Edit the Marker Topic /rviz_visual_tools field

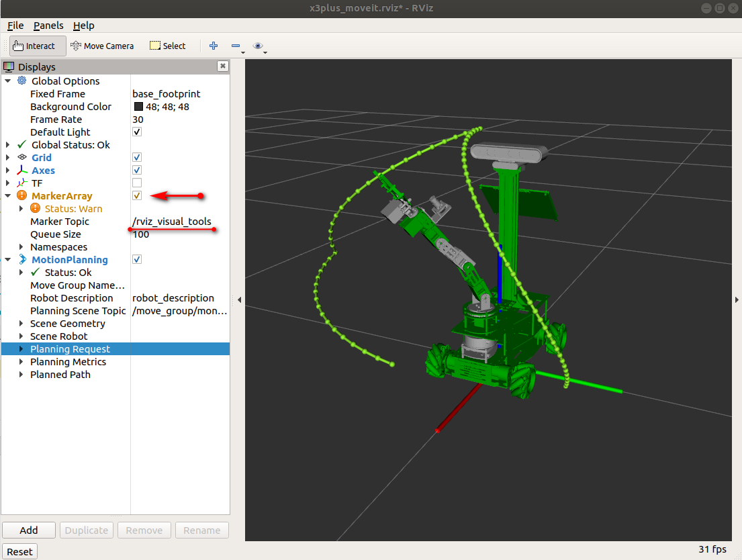coord(180,222)
